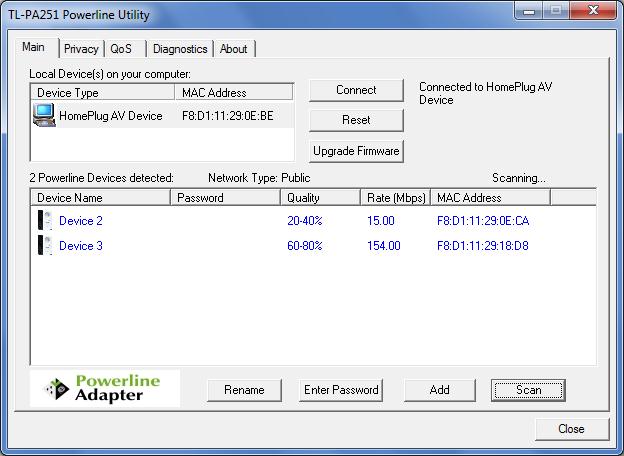624x456 pixels.
Task: Sort list by Quality column header
Action: click(320, 198)
